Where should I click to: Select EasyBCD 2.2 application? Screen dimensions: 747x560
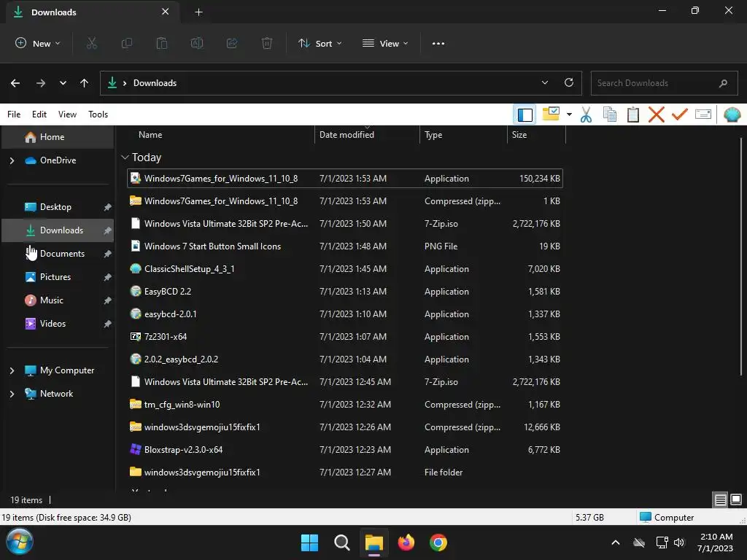[x=345, y=292]
